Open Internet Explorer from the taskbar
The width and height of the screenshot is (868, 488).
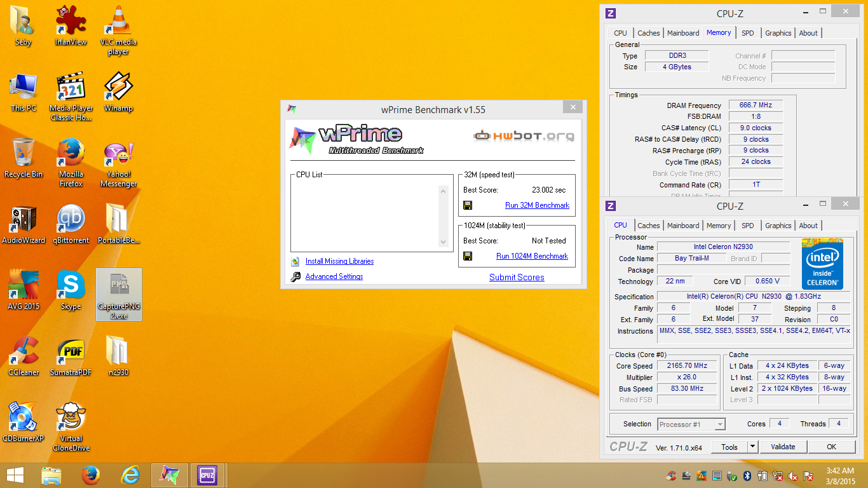point(130,475)
